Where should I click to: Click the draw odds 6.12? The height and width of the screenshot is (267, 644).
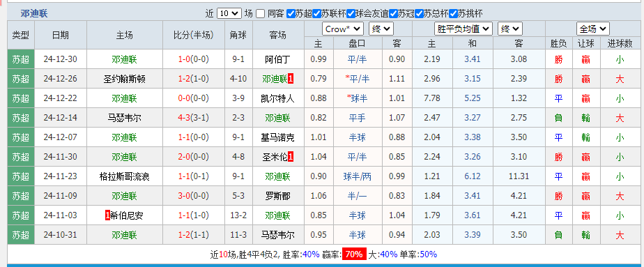[473, 176]
